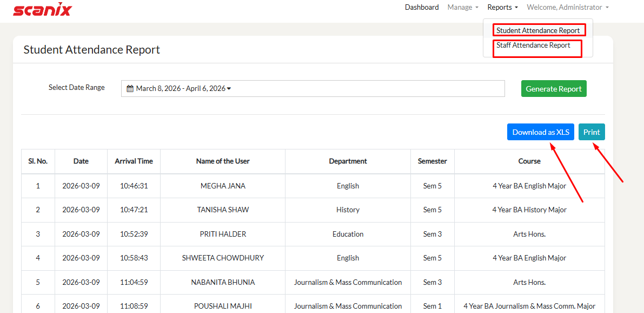Click the Arrival Time column header
Image resolution: width=644 pixels, height=313 pixels.
click(134, 161)
